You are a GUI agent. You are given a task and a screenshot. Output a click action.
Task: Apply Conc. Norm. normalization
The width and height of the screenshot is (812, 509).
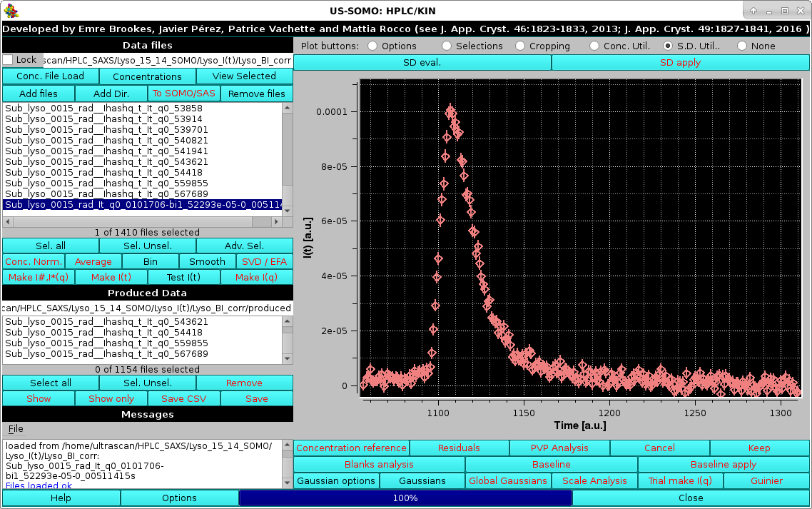pyautogui.click(x=33, y=261)
